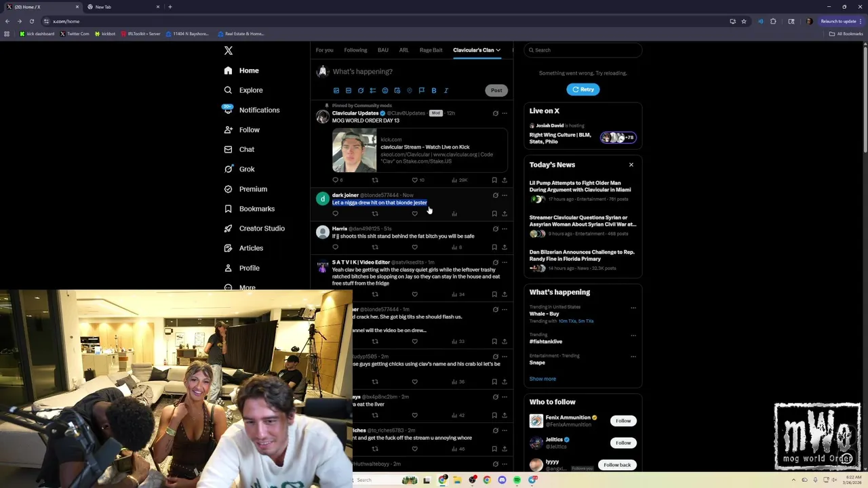Click the X search input field
The height and width of the screenshot is (488, 868).
coord(583,50)
